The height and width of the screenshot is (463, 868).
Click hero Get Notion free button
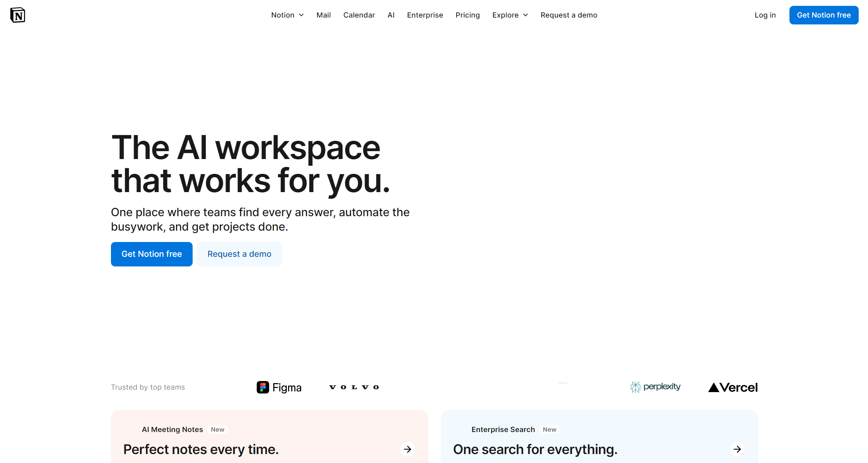coord(152,254)
